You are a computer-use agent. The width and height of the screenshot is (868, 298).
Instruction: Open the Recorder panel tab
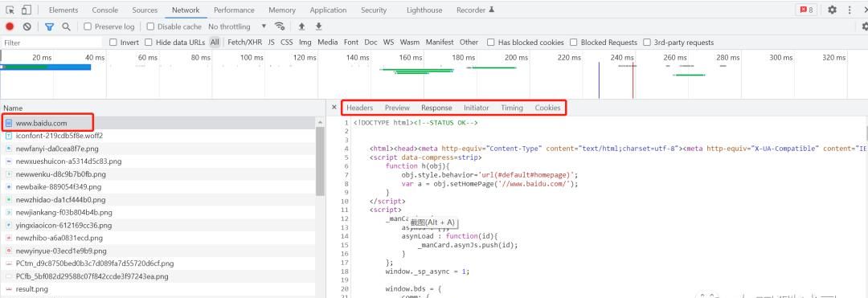pos(475,10)
